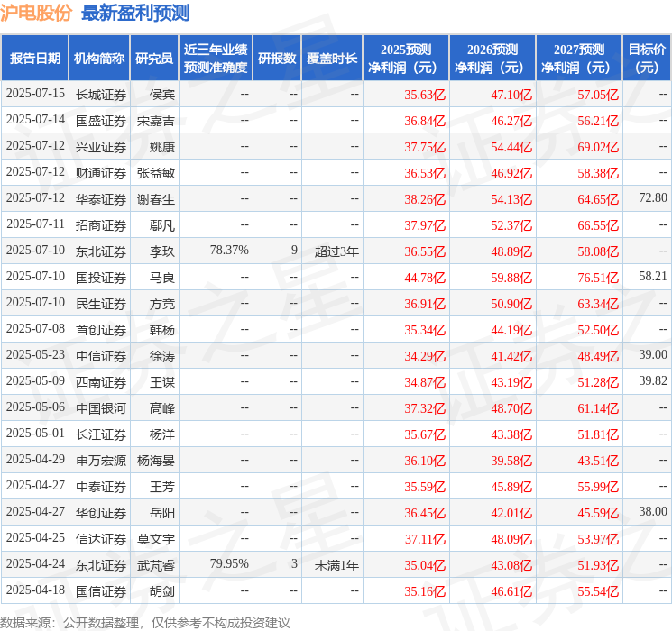672x631 pixels.
Task: Select the 财通证券 institution cell
Action: pyautogui.click(x=101, y=173)
